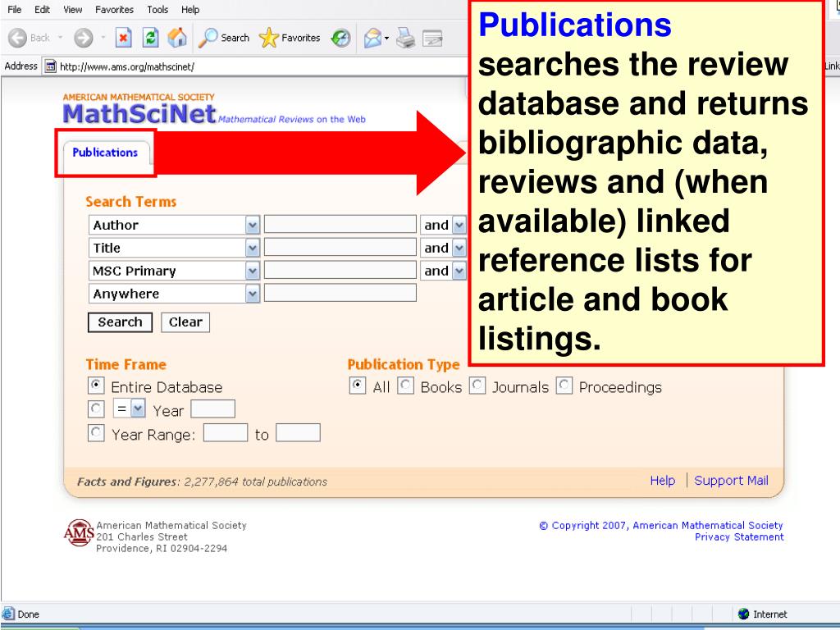
Task: Open the Privacy Statement link
Action: pos(739,536)
